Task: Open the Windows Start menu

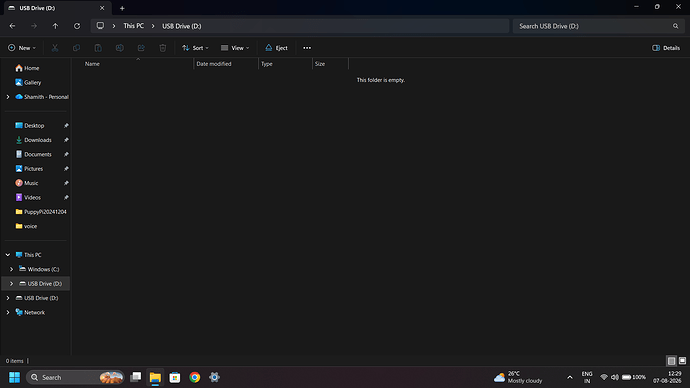Action: (14, 377)
